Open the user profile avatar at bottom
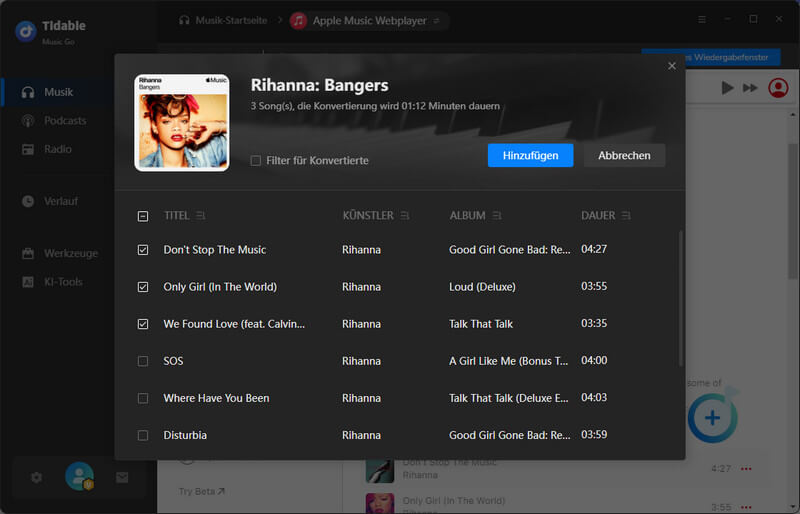800x514 pixels. point(80,476)
